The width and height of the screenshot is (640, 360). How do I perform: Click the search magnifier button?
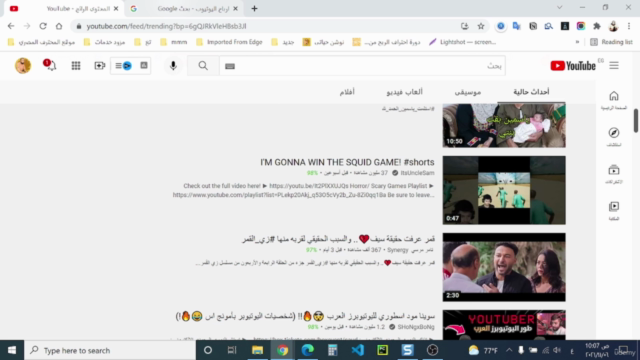point(203,66)
